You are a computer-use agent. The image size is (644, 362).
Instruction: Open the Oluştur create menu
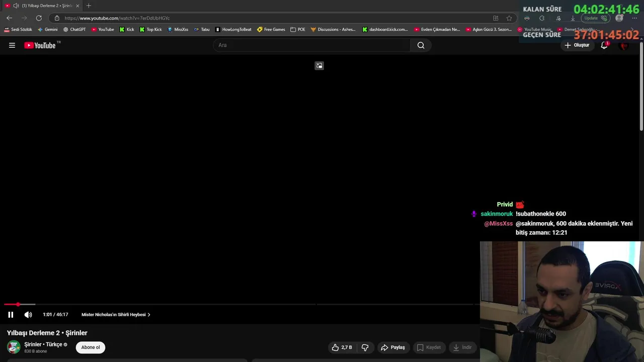[577, 45]
